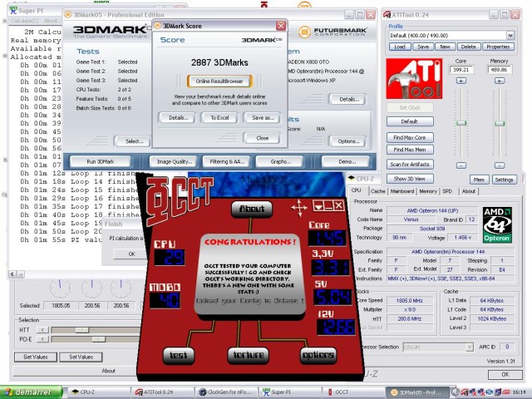Image resolution: width=532 pixels, height=399 pixels.
Task: Open the ATITool Profile dropdown
Action: click(510, 35)
